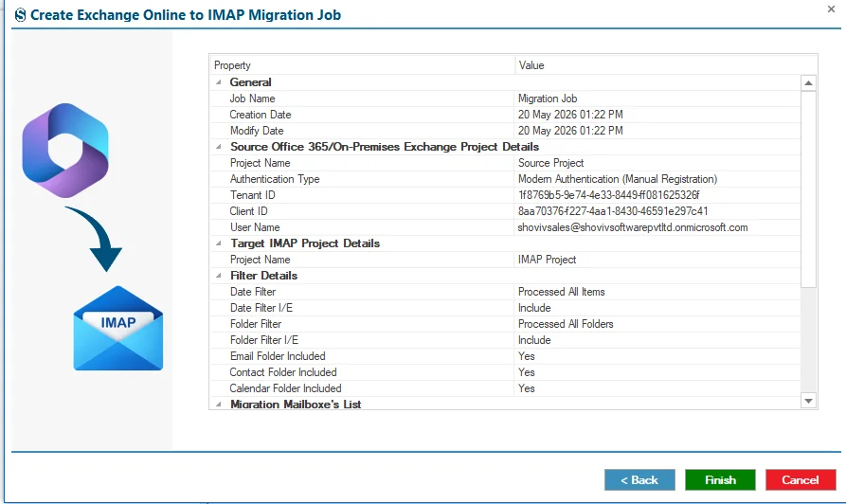846x504 pixels.
Task: Click the Shoviv app logo in title
Action: (20, 15)
